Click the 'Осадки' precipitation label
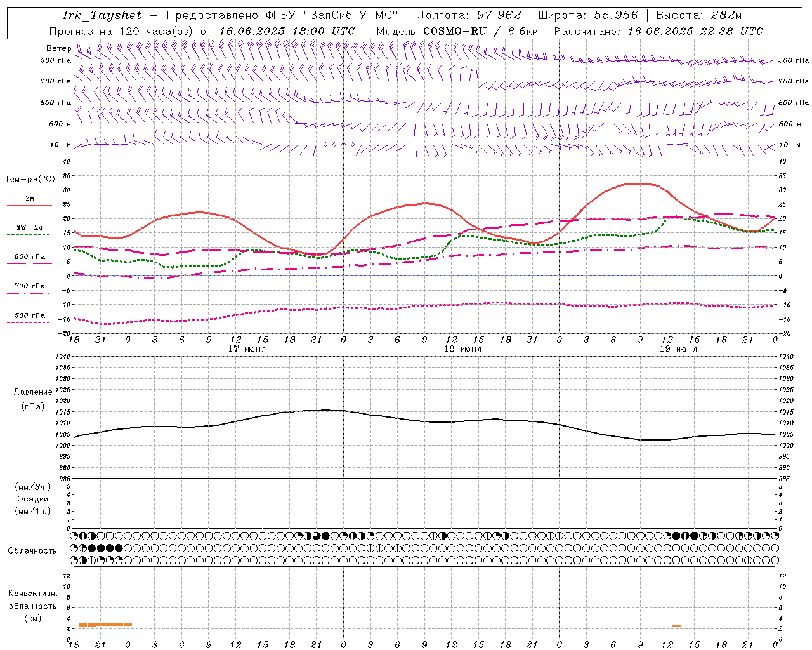This screenshot has height=650, width=812. point(33,499)
